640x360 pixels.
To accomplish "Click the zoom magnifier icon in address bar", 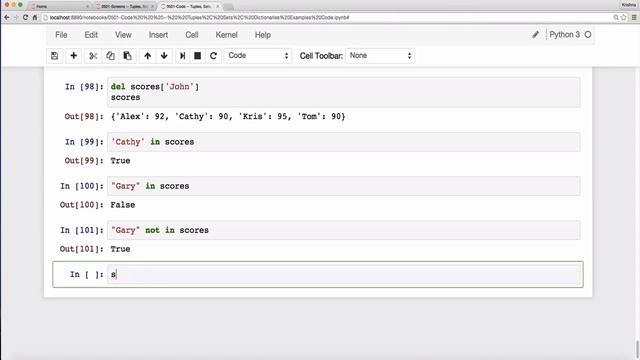I will [x=616, y=17].
